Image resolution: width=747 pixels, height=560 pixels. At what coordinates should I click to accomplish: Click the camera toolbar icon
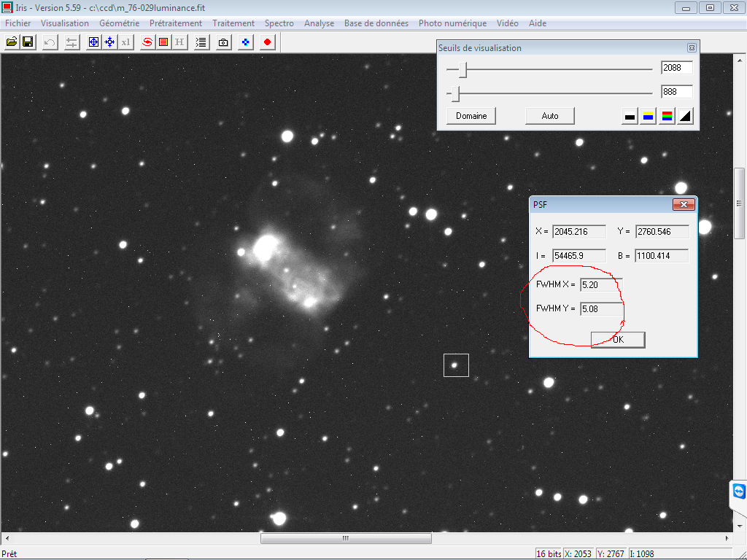click(x=223, y=42)
